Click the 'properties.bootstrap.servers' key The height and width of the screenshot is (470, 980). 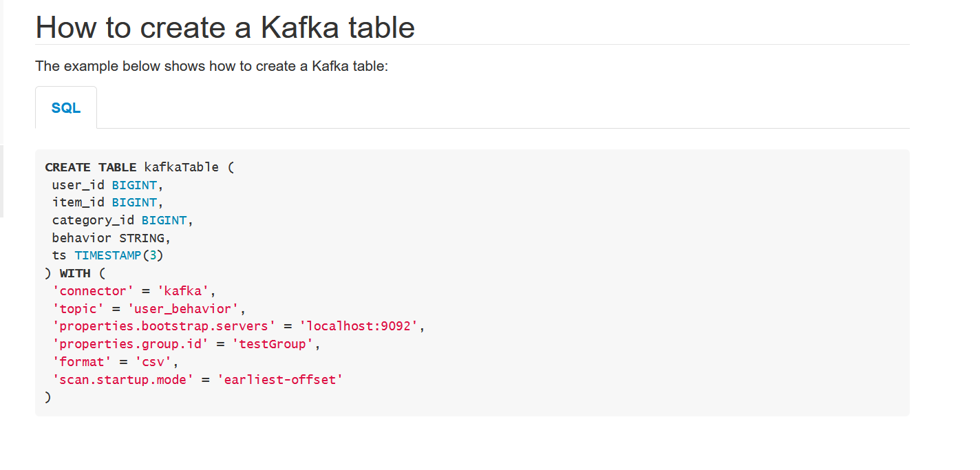tap(164, 326)
